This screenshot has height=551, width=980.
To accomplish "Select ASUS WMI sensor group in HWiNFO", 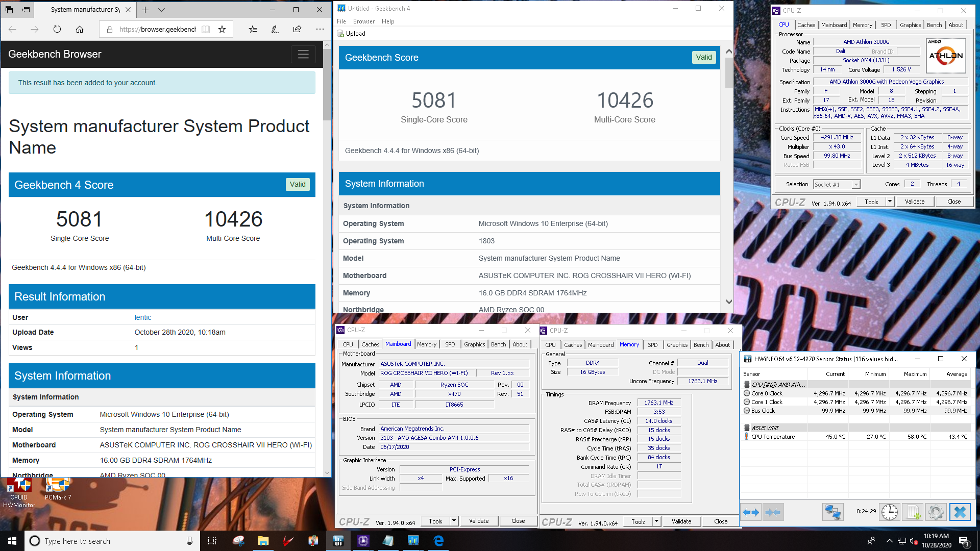I will [856, 428].
